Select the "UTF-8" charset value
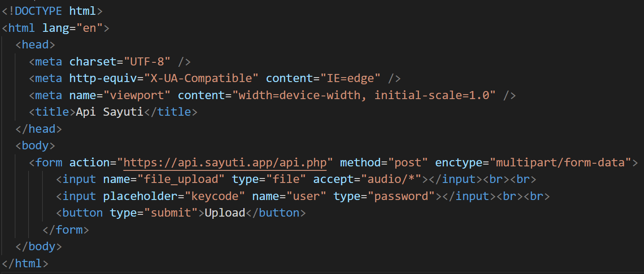The height and width of the screenshot is (274, 644). pyautogui.click(x=147, y=61)
